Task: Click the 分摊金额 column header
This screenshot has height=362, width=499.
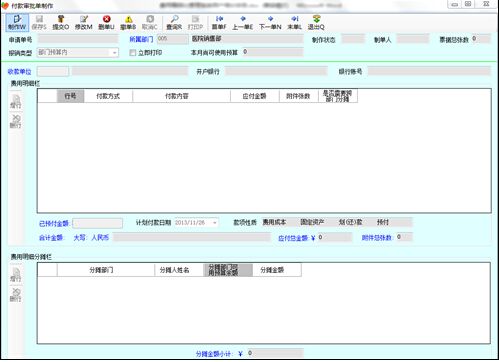Action: (277, 270)
